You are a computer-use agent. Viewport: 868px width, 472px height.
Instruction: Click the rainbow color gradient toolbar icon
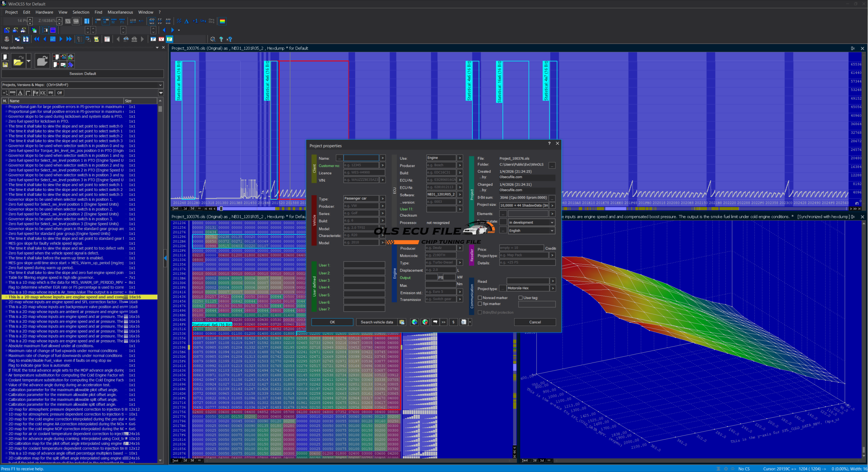pyautogui.click(x=222, y=21)
